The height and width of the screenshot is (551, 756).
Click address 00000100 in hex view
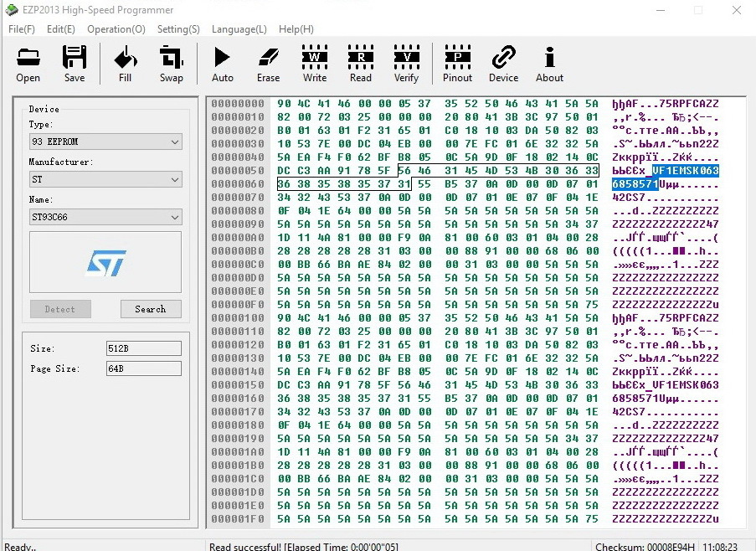(238, 318)
